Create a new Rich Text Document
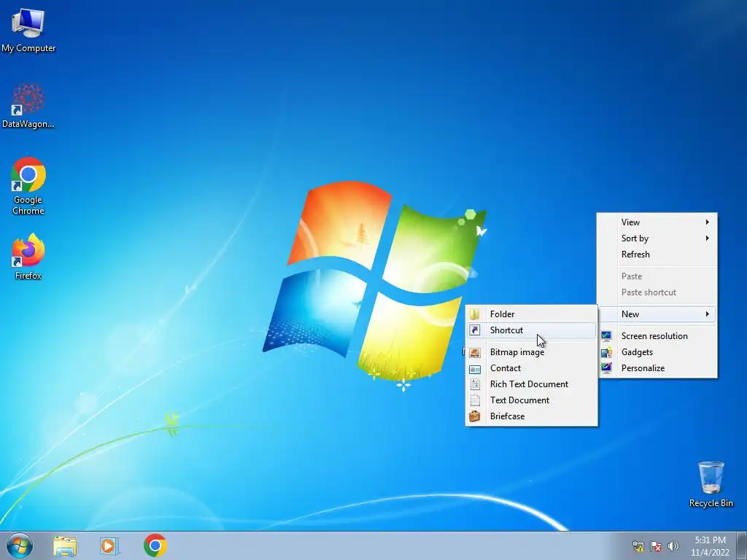 pyautogui.click(x=531, y=384)
